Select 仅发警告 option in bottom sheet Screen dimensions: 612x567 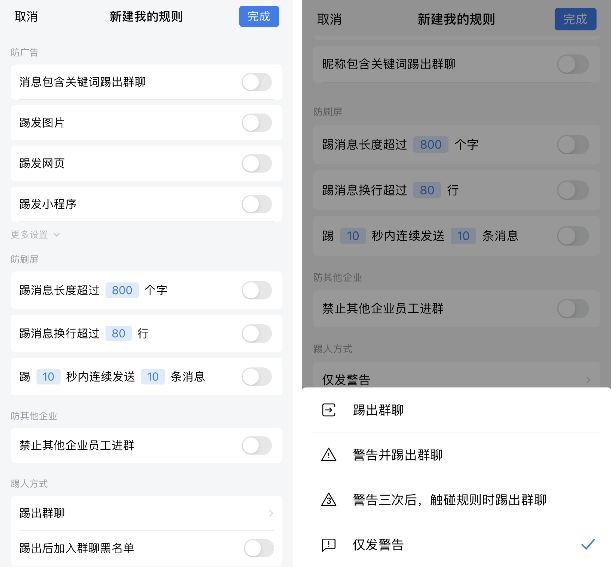click(x=456, y=545)
